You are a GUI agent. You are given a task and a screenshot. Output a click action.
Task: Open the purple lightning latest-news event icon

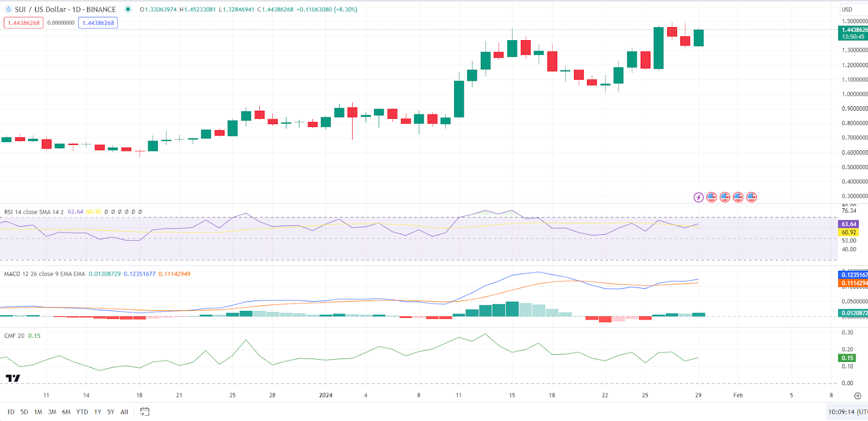click(699, 197)
